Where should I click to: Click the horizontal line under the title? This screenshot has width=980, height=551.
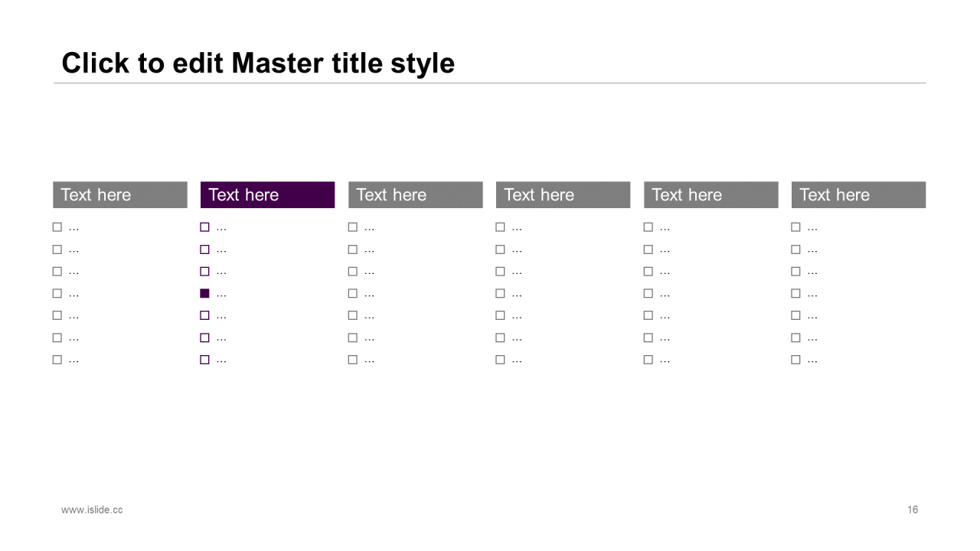(489, 83)
